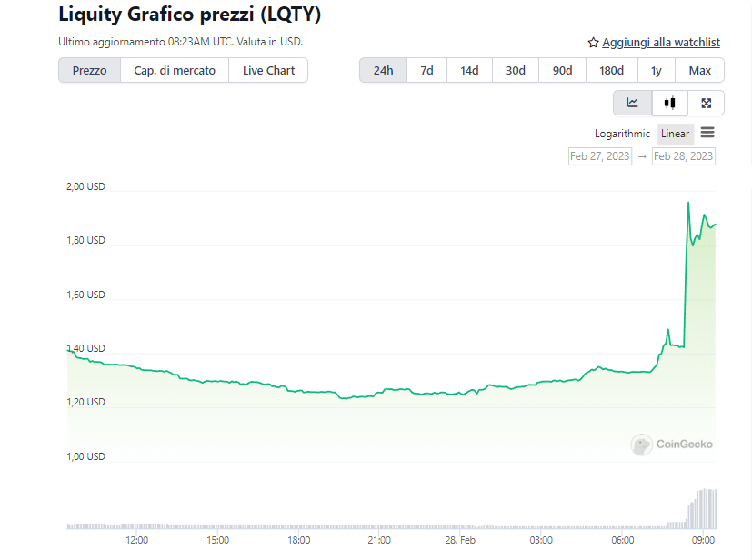
Task: Click the 2,00 USD axis label
Action: (85, 186)
